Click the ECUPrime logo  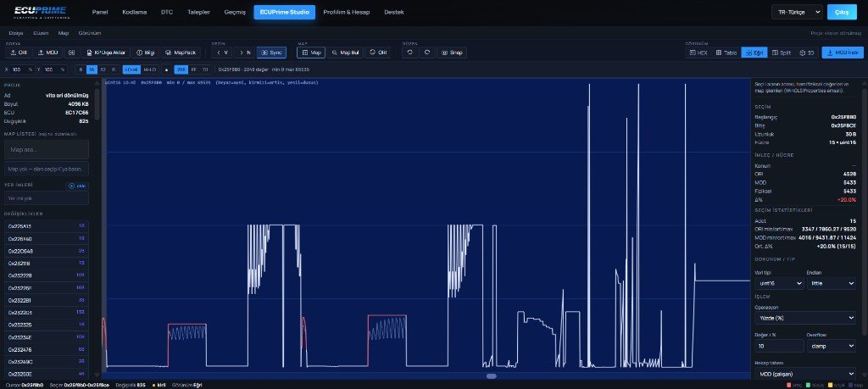(x=41, y=12)
